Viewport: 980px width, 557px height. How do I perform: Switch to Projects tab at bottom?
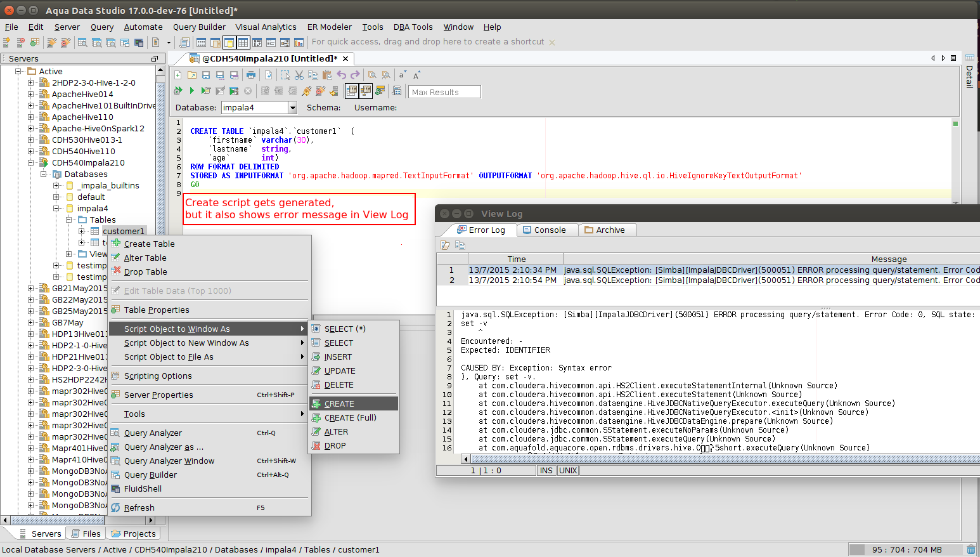(133, 534)
